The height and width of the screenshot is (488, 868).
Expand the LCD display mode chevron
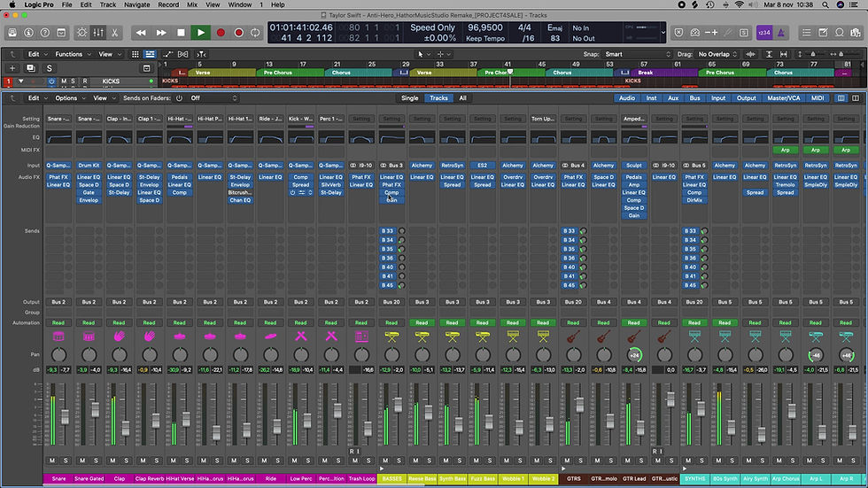tap(663, 33)
